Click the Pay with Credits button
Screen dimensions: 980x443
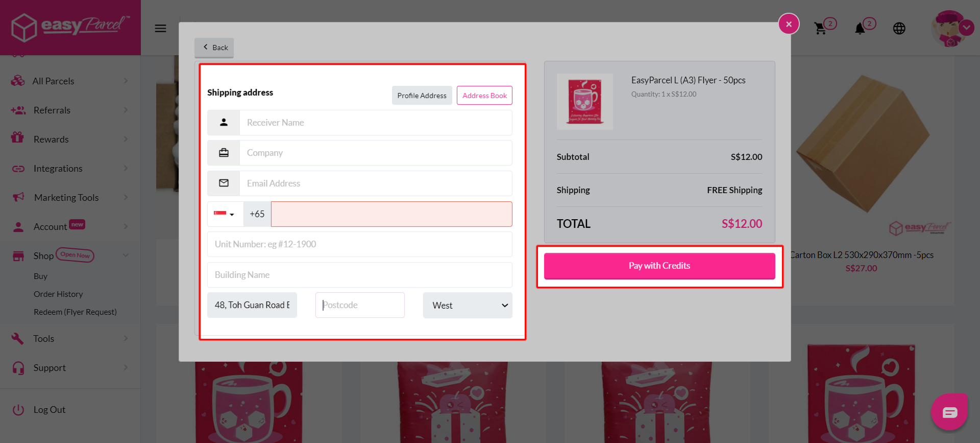coord(659,265)
